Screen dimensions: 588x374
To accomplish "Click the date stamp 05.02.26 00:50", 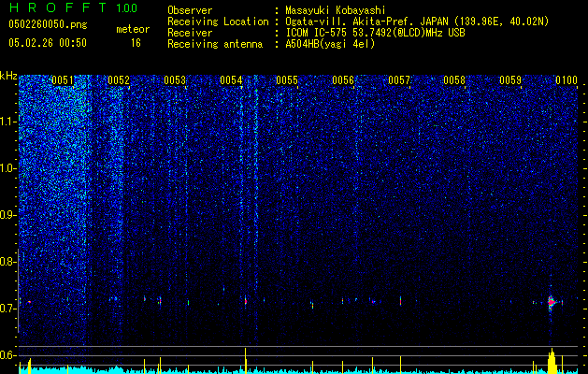I will tap(48, 43).
